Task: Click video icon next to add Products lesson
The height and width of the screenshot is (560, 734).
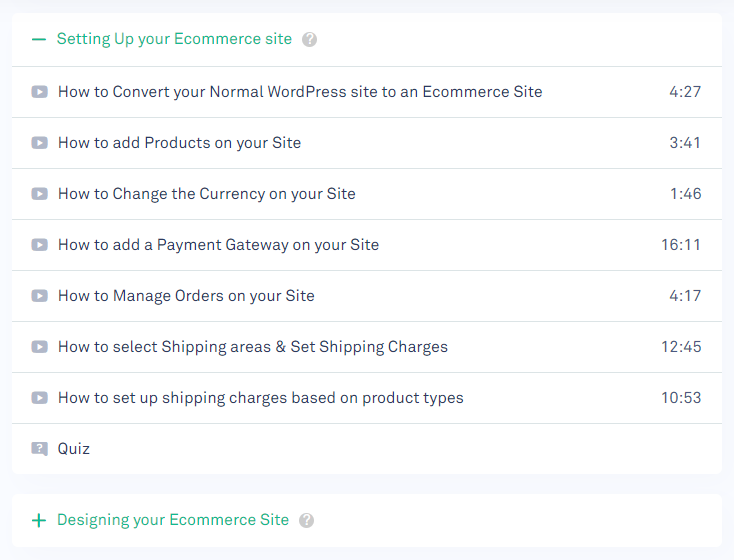Action: coord(39,143)
